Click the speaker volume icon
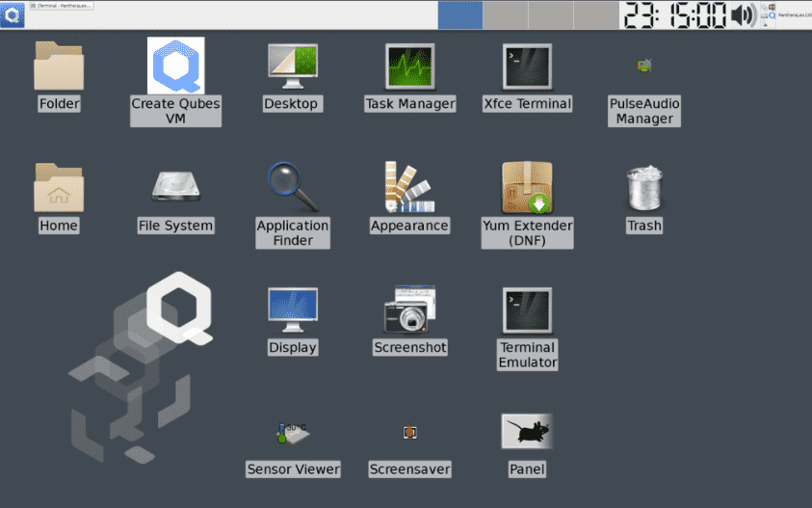Viewport: 812px width, 508px height. tap(744, 15)
